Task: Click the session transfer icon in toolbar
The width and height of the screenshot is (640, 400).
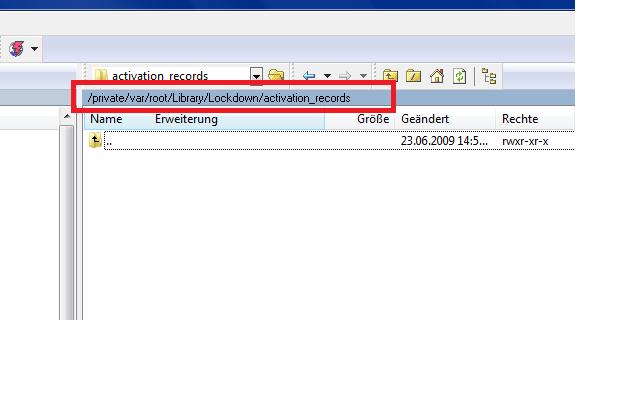Action: tap(16, 48)
